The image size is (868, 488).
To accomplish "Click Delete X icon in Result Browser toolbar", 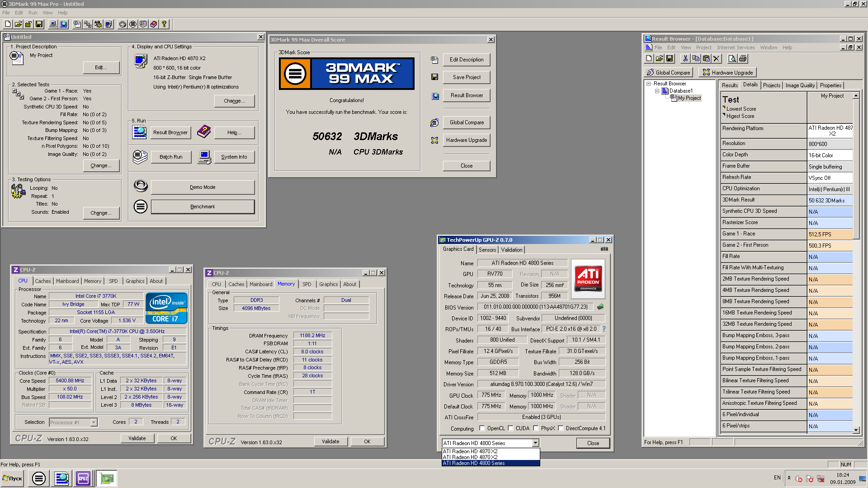I will 716,58.
